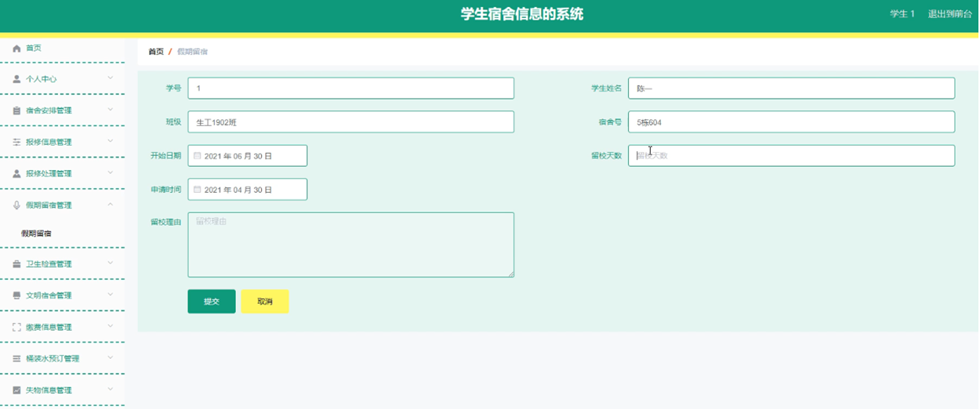The image size is (980, 409).
Task: Open the 宿舍安排管理 menu label
Action: coord(49,110)
